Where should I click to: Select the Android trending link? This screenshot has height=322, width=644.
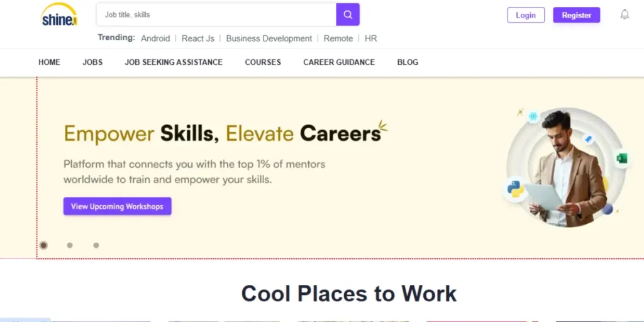click(155, 38)
